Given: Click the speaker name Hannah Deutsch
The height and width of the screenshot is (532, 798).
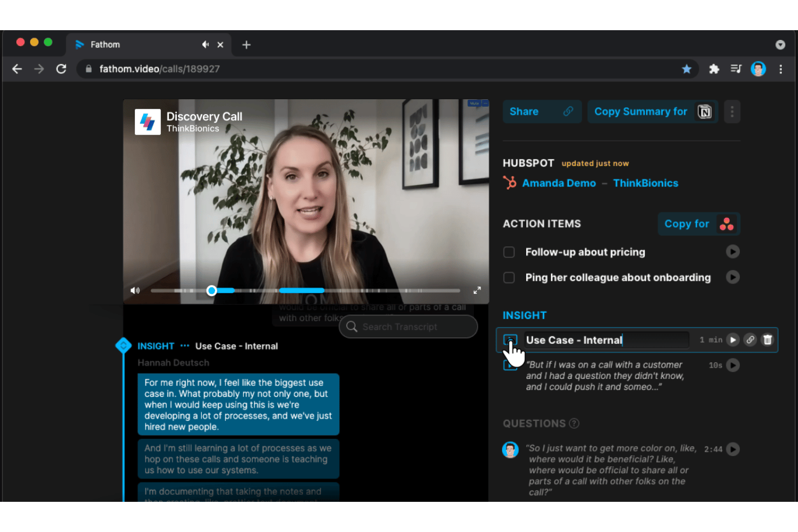Looking at the screenshot, I should click(173, 363).
